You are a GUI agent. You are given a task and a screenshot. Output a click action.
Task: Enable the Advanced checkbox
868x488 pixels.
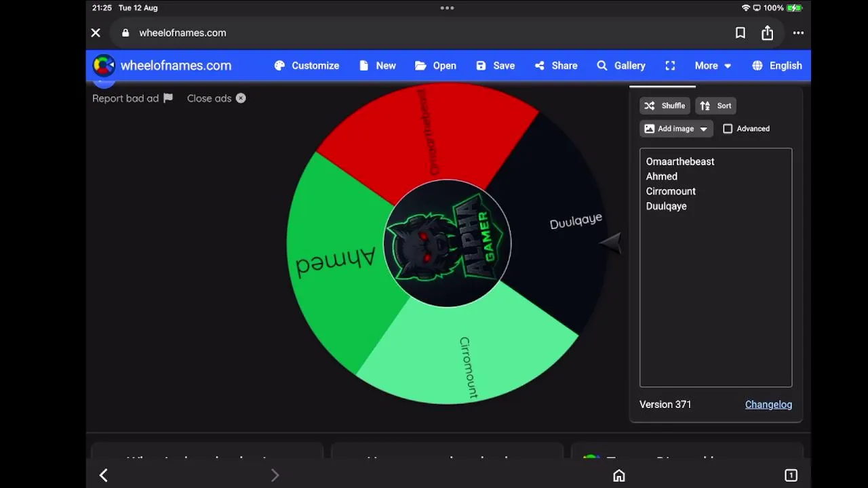click(728, 129)
